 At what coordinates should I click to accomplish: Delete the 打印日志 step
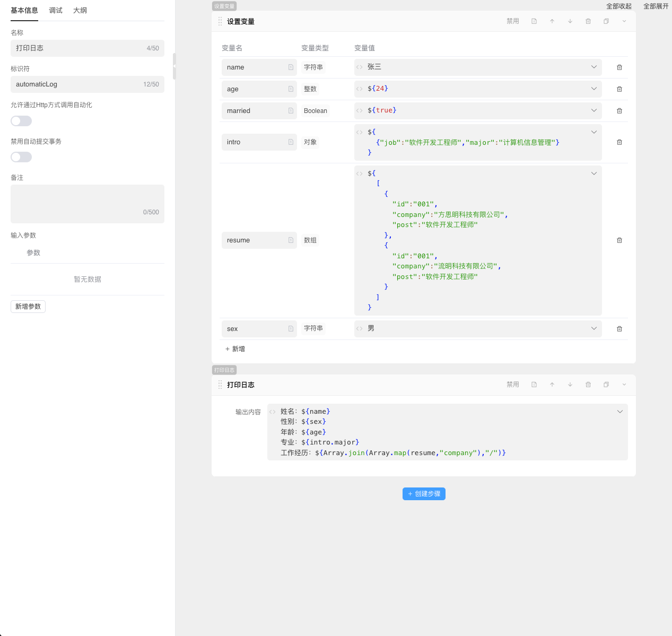point(588,385)
